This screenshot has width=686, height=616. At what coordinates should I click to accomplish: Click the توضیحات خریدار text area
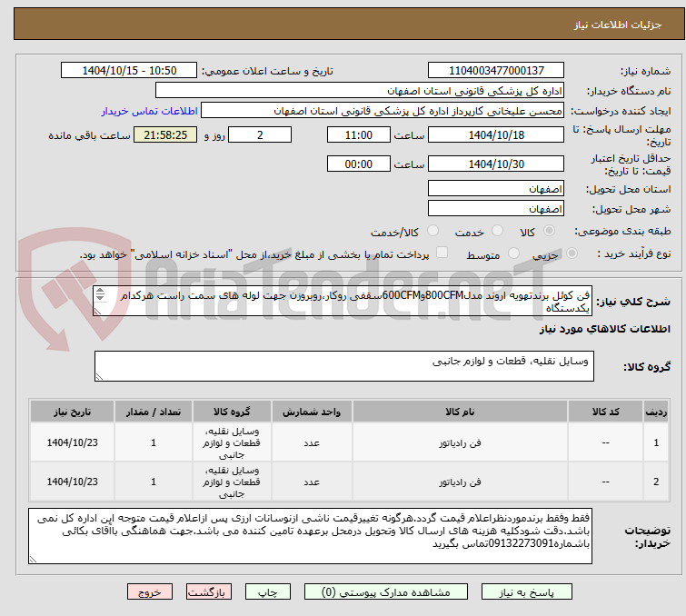(x=310, y=536)
